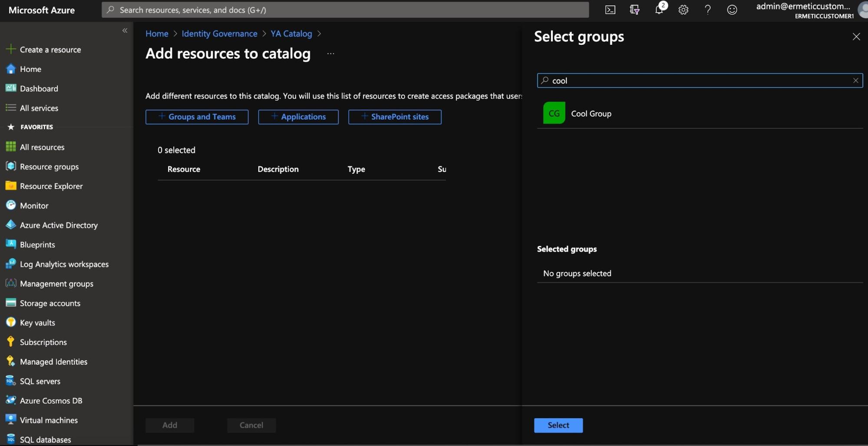The height and width of the screenshot is (446, 868).
Task: Click the Blueprints icon
Action: click(11, 244)
